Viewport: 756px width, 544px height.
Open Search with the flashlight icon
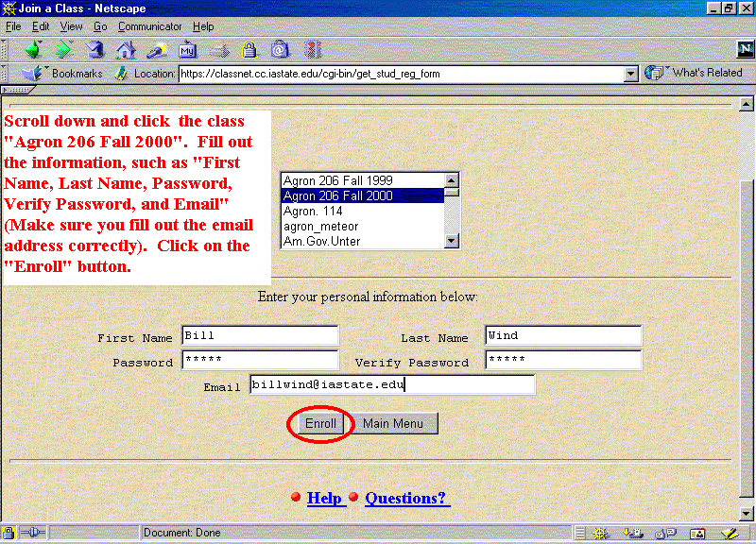pos(156,49)
